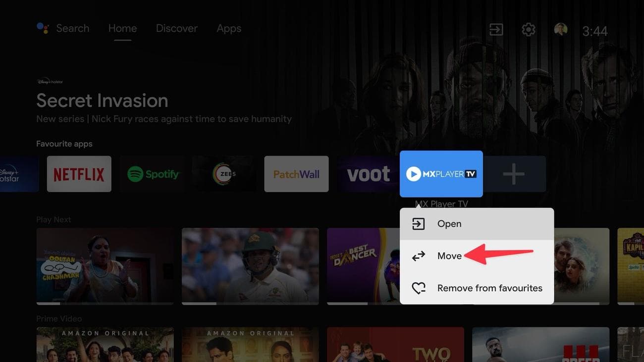The image size is (644, 362).
Task: Select the Home tab
Action: tap(122, 28)
